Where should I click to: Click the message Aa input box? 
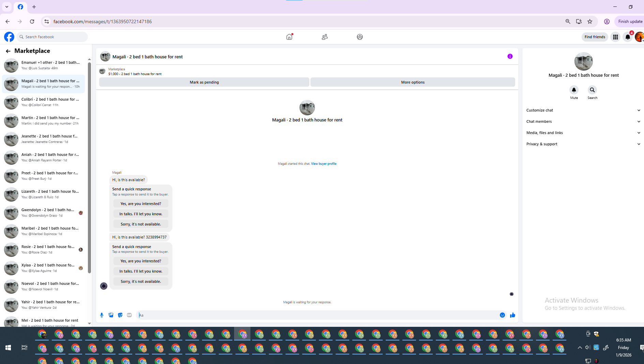317,315
